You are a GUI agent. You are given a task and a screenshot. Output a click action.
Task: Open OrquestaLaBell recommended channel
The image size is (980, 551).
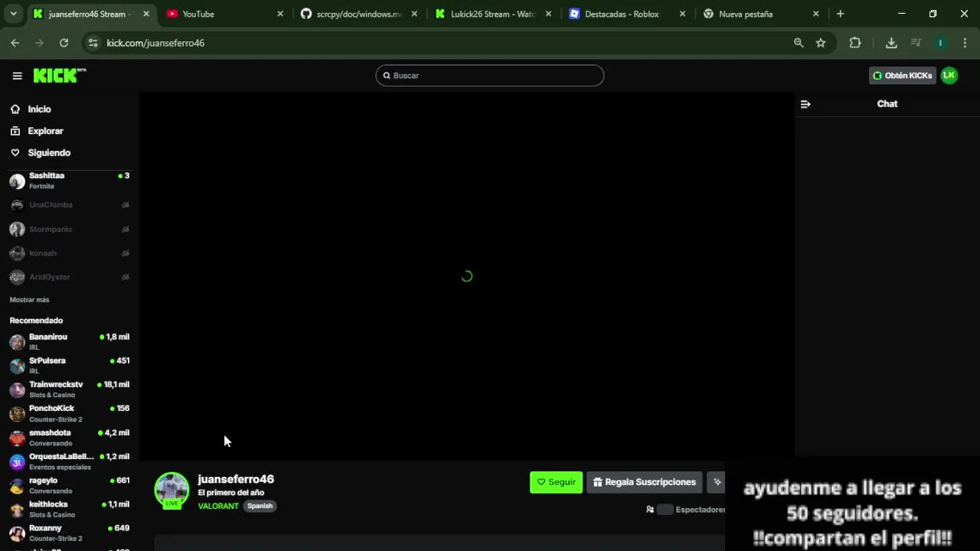point(69,461)
